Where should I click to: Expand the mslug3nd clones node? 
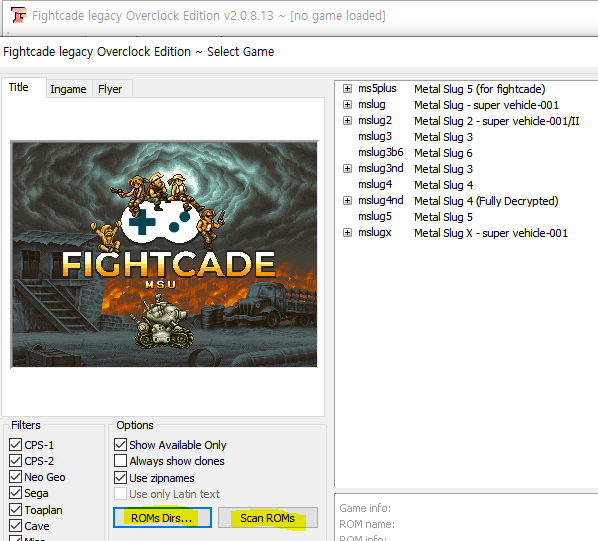tap(347, 169)
